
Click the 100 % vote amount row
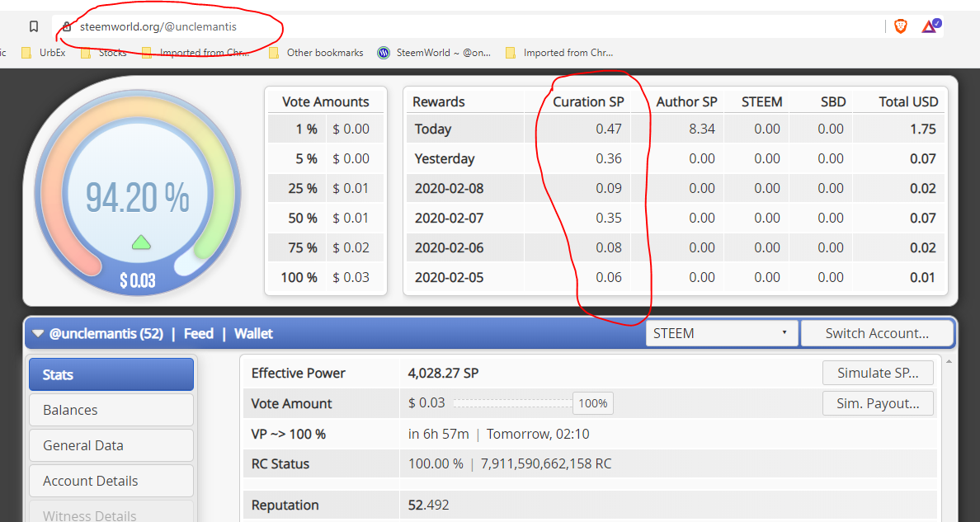326,277
